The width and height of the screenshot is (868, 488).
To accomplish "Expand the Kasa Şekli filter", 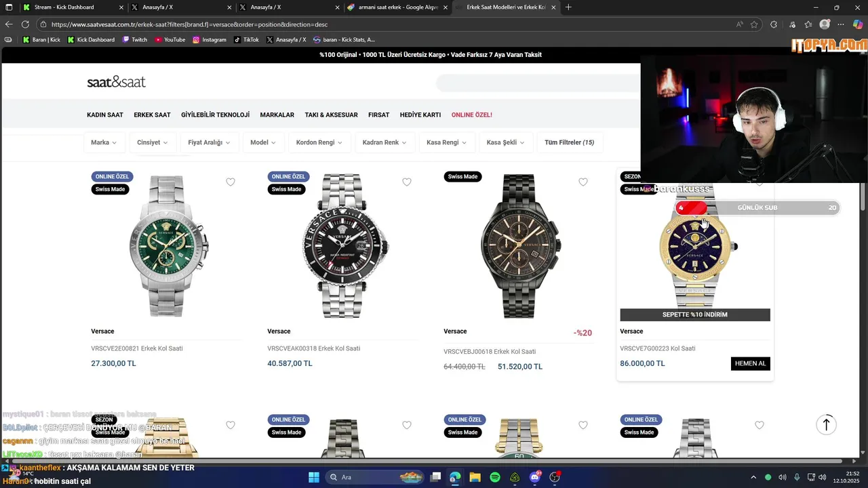I will coord(506,142).
